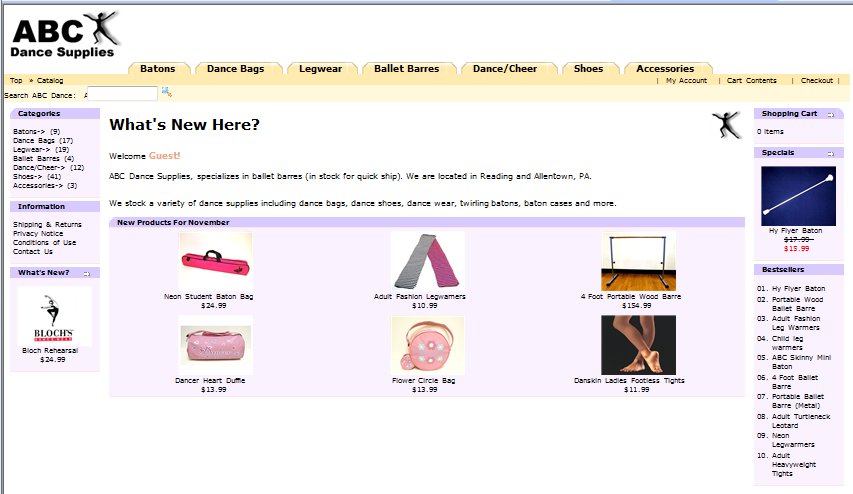The width and height of the screenshot is (853, 494).
Task: Open Cart Contents link
Action: click(x=751, y=81)
